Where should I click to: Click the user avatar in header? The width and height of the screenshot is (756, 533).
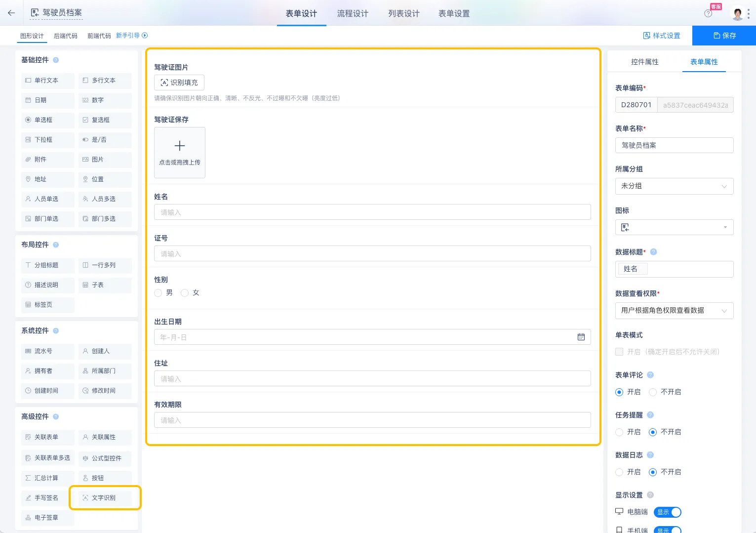(738, 13)
